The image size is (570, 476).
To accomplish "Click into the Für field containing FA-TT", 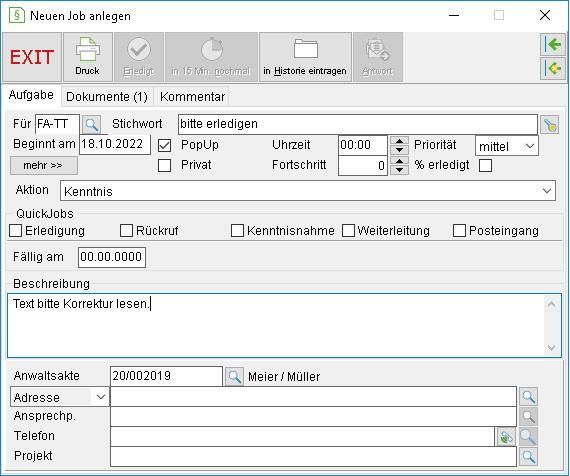I will [x=57, y=124].
